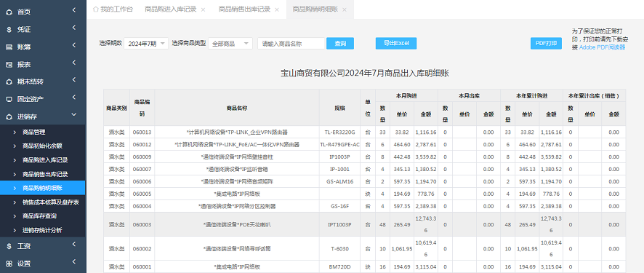Click the 导出Excel button
The width and height of the screenshot is (644, 273).
point(396,43)
